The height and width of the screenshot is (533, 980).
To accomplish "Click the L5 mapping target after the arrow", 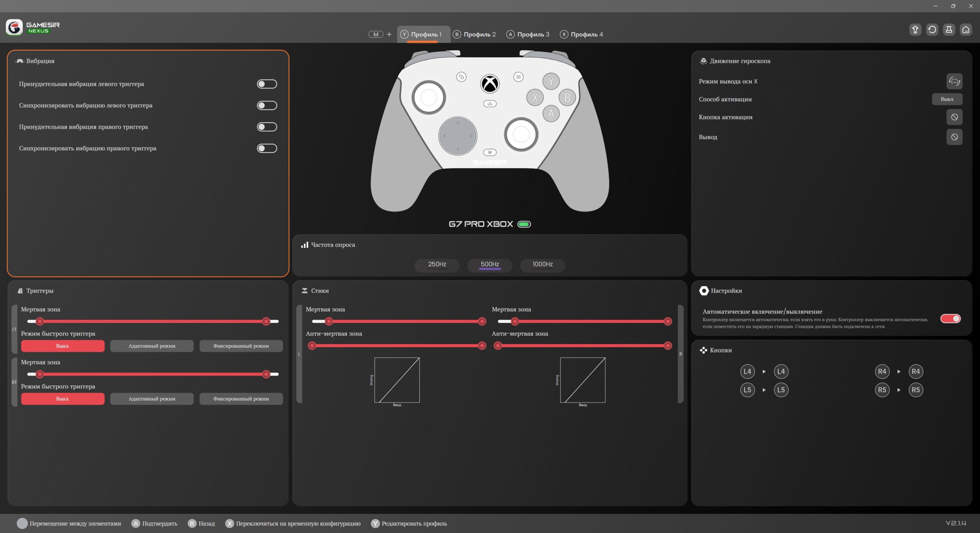I will tap(781, 390).
